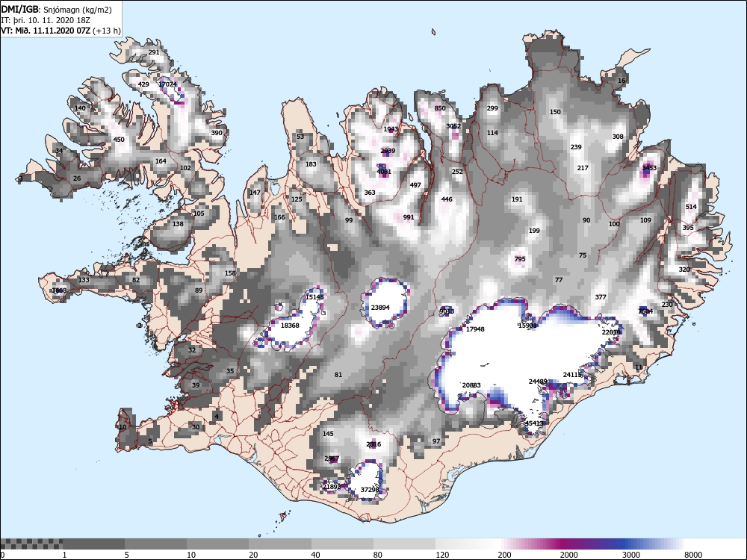Click the '8000' label on the color scale

point(693,555)
